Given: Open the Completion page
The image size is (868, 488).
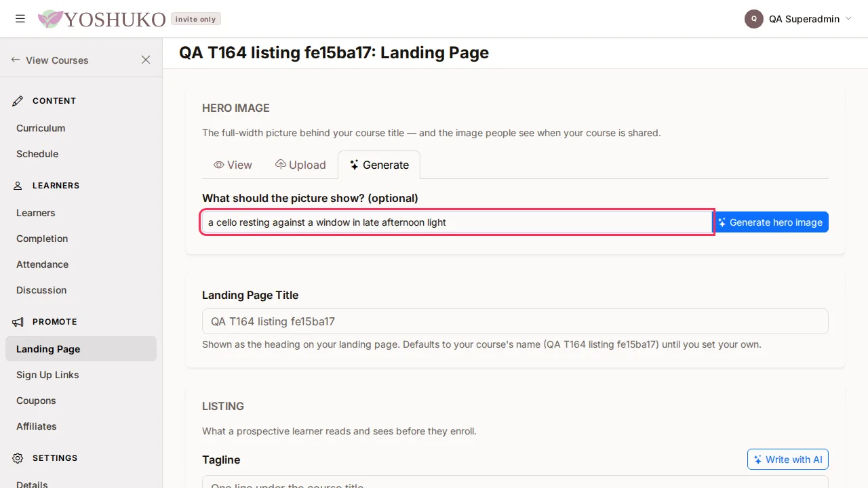Looking at the screenshot, I should [42, 239].
